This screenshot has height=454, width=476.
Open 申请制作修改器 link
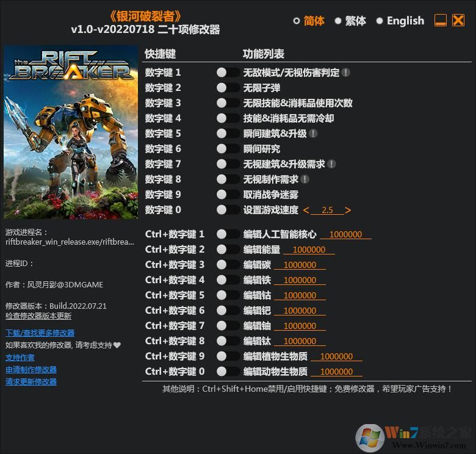(x=31, y=369)
